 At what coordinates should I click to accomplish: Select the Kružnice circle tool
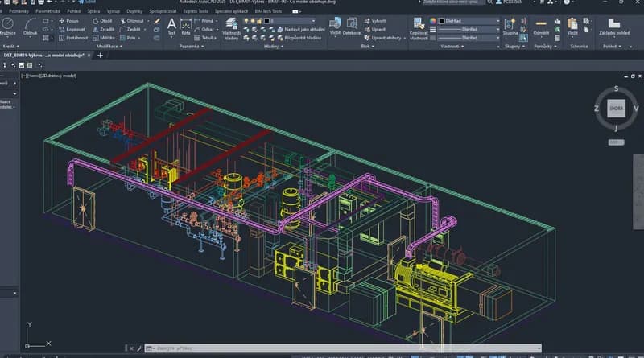click(8, 27)
